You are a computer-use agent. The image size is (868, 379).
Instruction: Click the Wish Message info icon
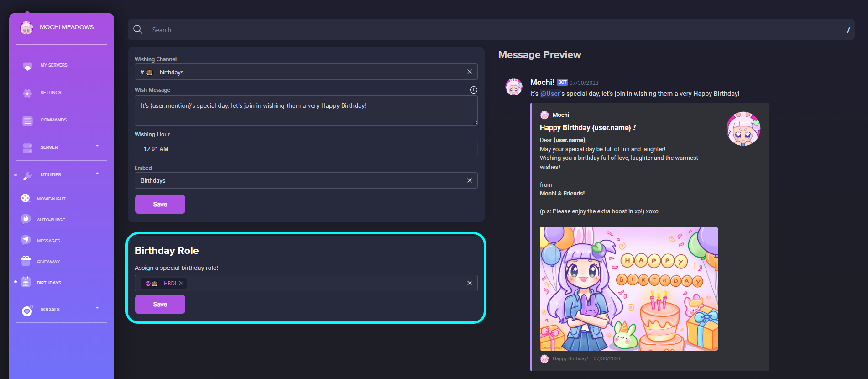(473, 90)
